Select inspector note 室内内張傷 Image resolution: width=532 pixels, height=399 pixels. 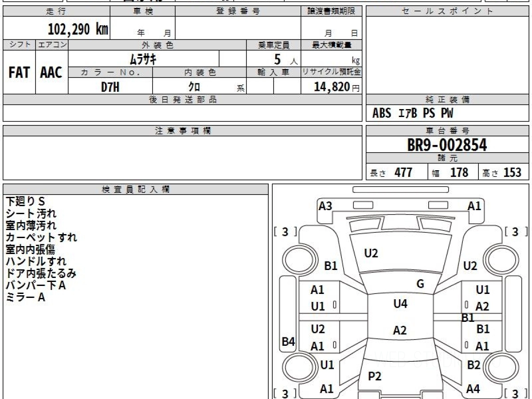[30, 249]
